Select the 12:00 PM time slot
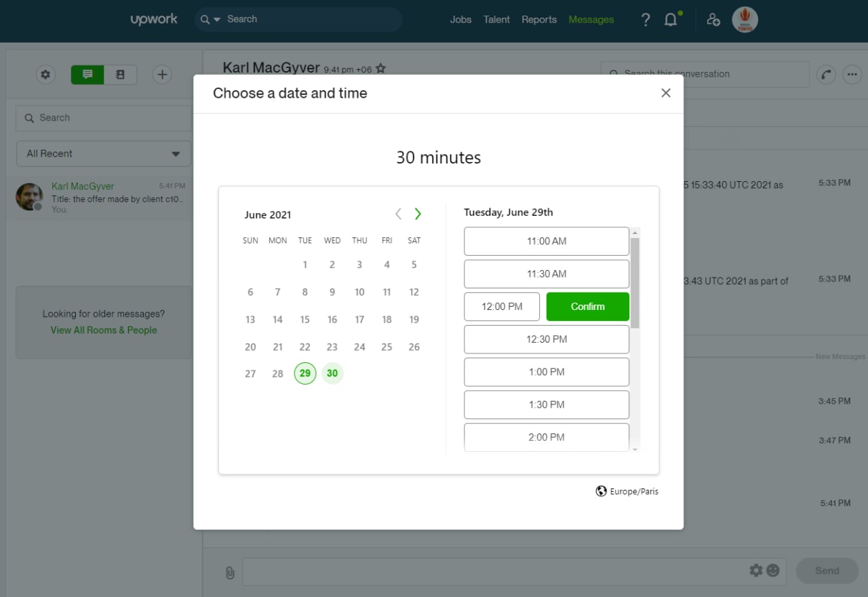This screenshot has width=868, height=597. coord(502,307)
